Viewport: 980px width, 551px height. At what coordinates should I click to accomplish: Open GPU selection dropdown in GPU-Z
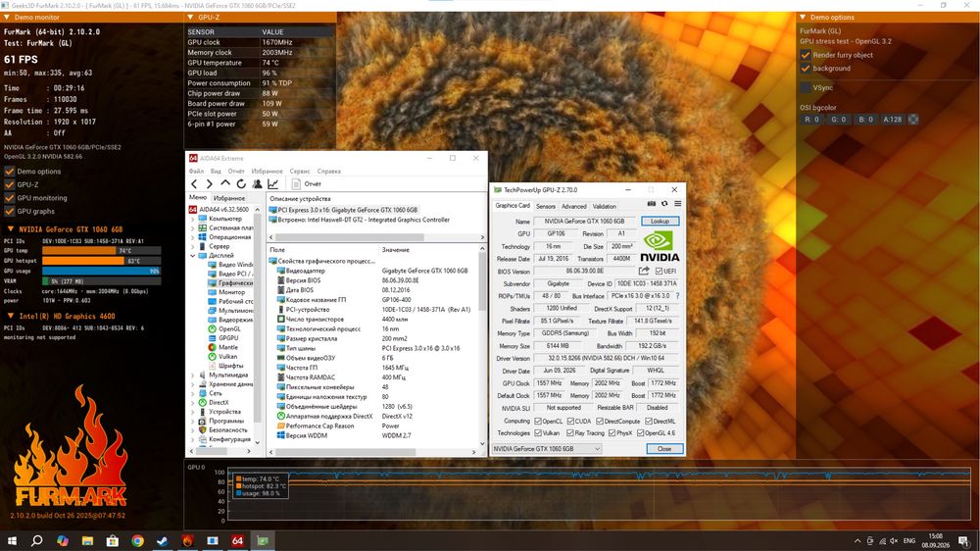click(547, 449)
